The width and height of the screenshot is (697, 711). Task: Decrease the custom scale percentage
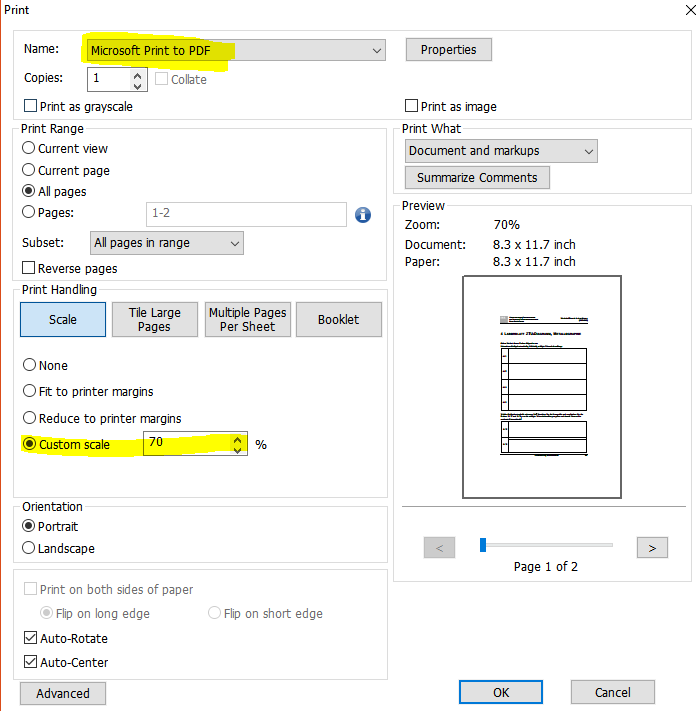[x=237, y=449]
